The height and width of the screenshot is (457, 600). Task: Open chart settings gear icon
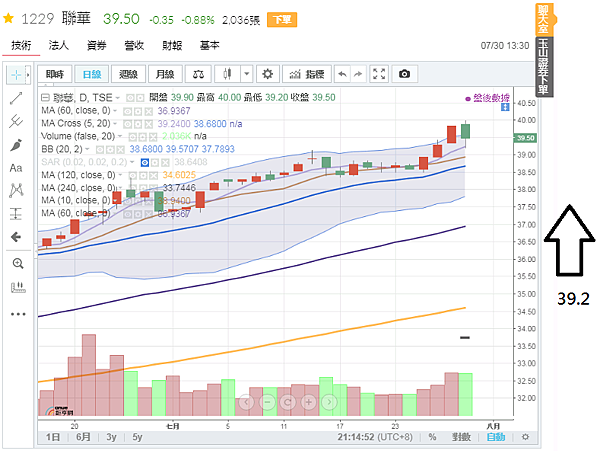point(267,74)
